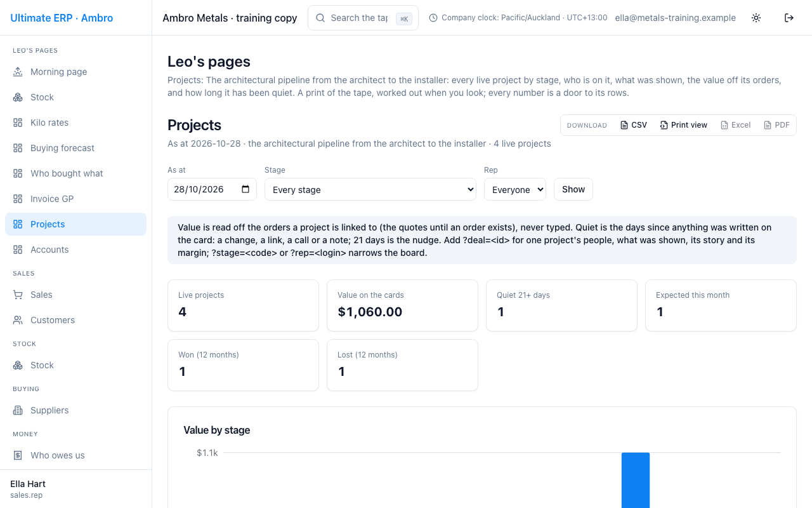The image size is (812, 508).
Task: Open the date picker calendar icon
Action: 246,189
